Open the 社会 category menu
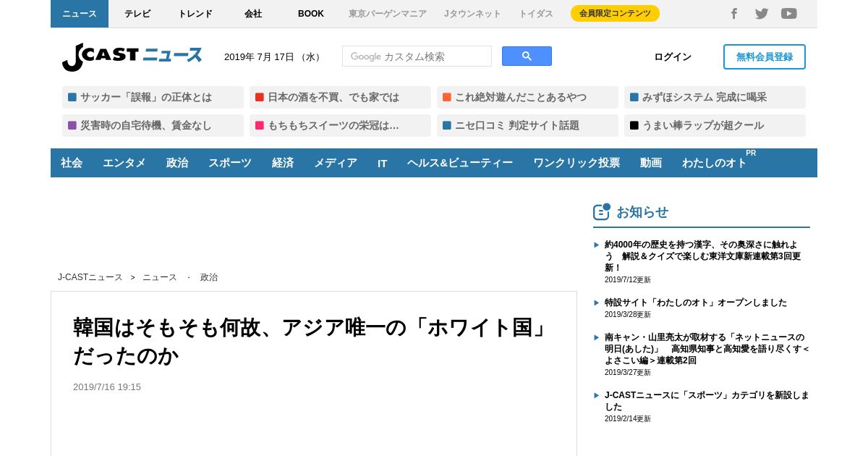The width and height of the screenshot is (868, 456). [72, 163]
